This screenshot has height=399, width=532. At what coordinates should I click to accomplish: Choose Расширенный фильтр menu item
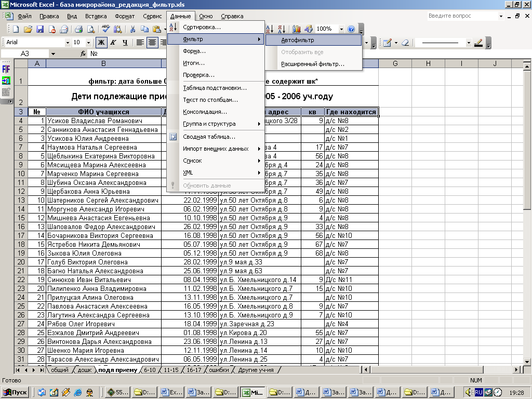tap(313, 64)
